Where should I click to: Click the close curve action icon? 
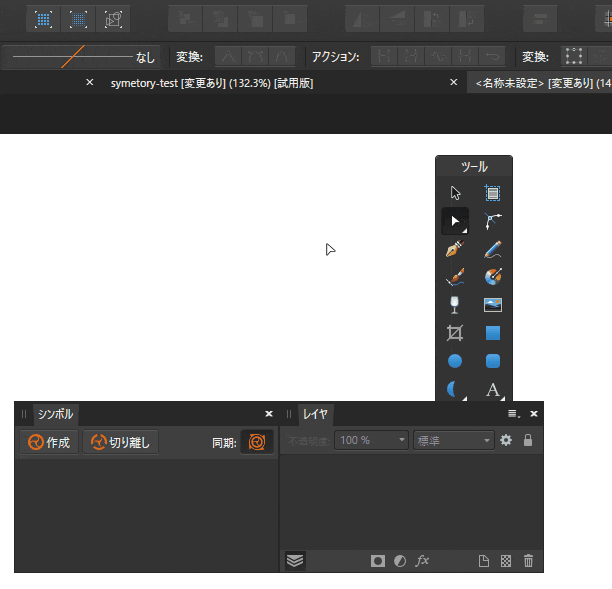tap(411, 57)
